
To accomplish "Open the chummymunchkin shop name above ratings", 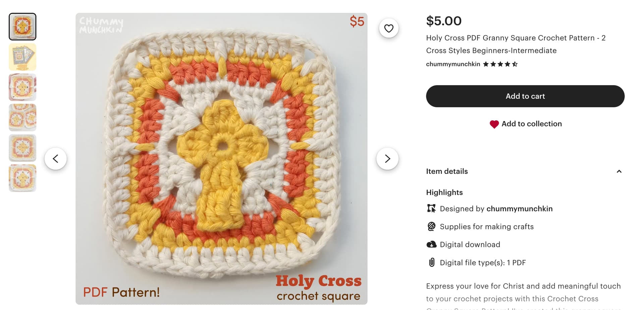I will 453,64.
